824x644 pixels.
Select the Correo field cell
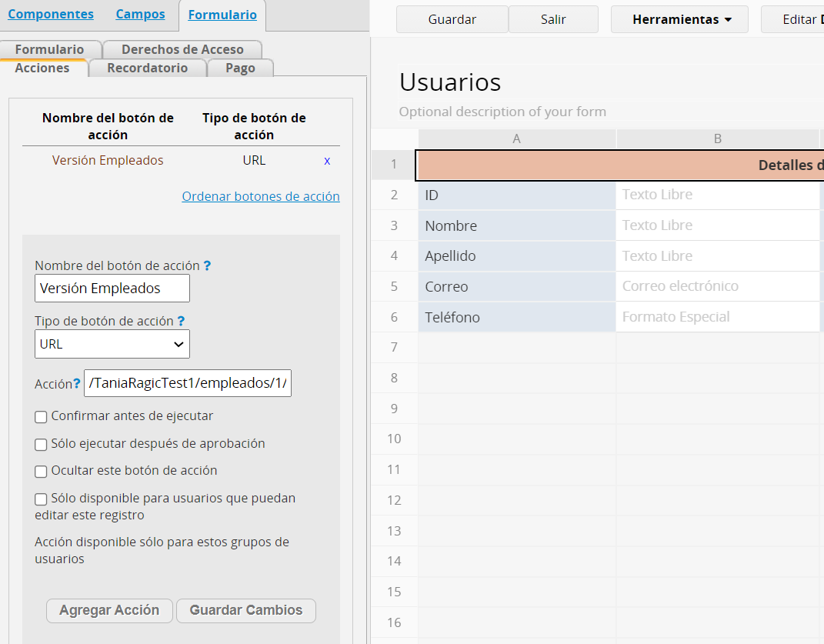516,286
